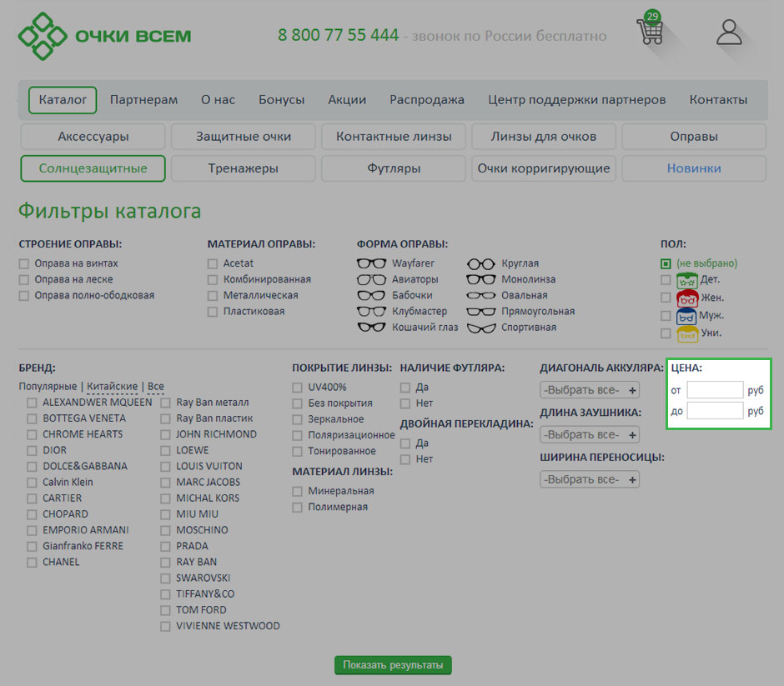784x686 pixels.
Task: Click the Очки Всем logo
Action: tap(105, 37)
